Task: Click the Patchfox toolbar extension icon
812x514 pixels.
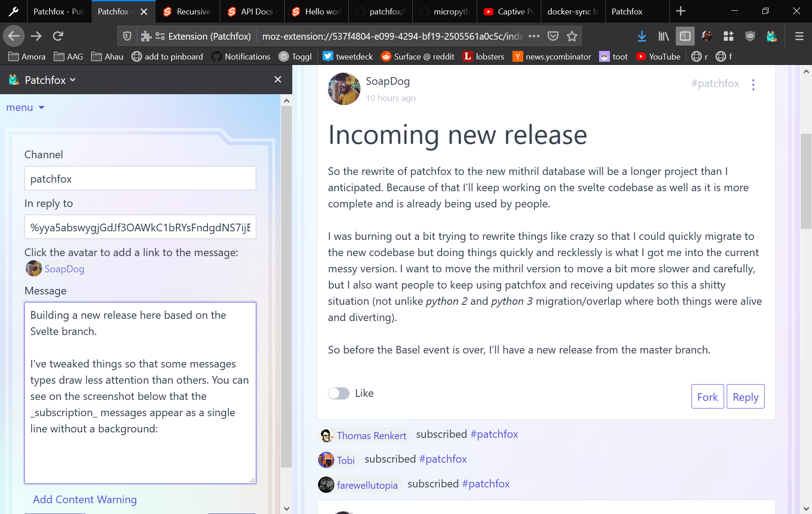Action: coord(771,36)
